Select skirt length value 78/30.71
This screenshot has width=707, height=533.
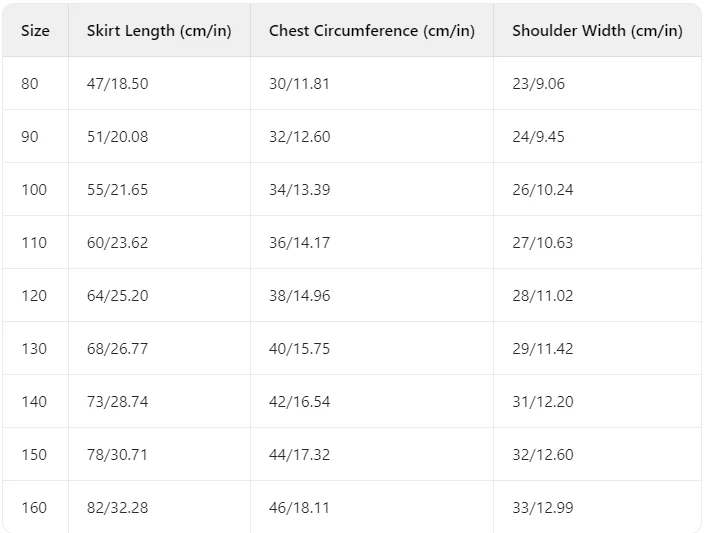point(117,455)
